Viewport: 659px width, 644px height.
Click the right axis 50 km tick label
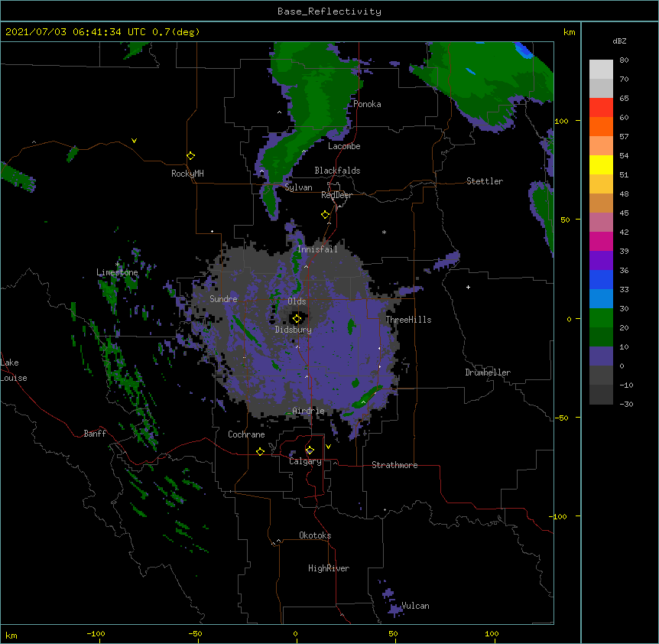tap(565, 220)
